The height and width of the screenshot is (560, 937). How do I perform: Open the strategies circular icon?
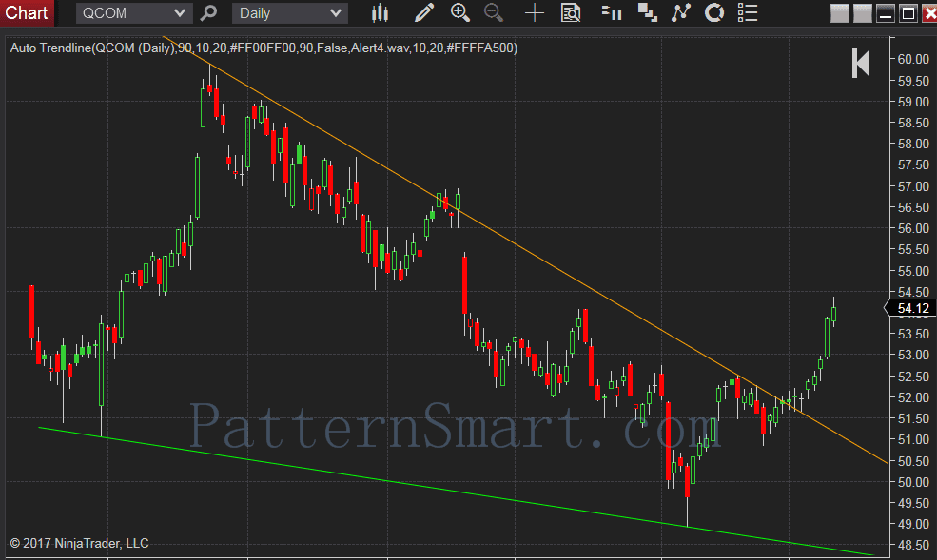point(714,12)
